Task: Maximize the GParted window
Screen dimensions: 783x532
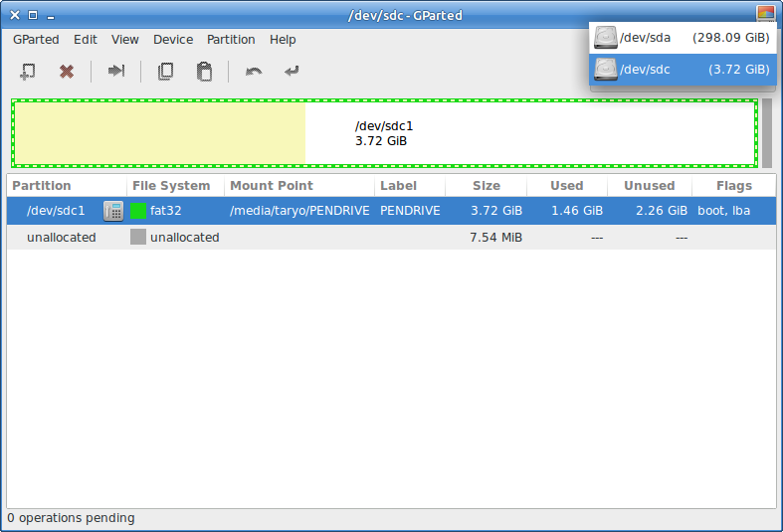Action: 33,15
